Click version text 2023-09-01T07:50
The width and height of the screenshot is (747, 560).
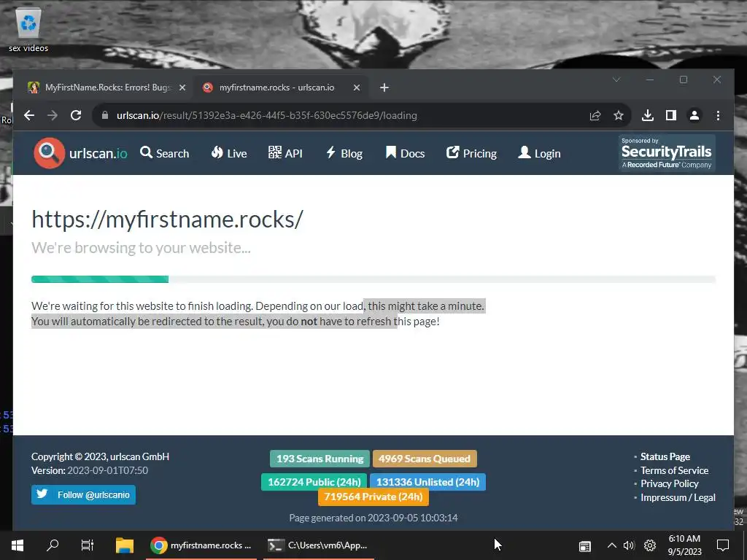pyautogui.click(x=108, y=470)
